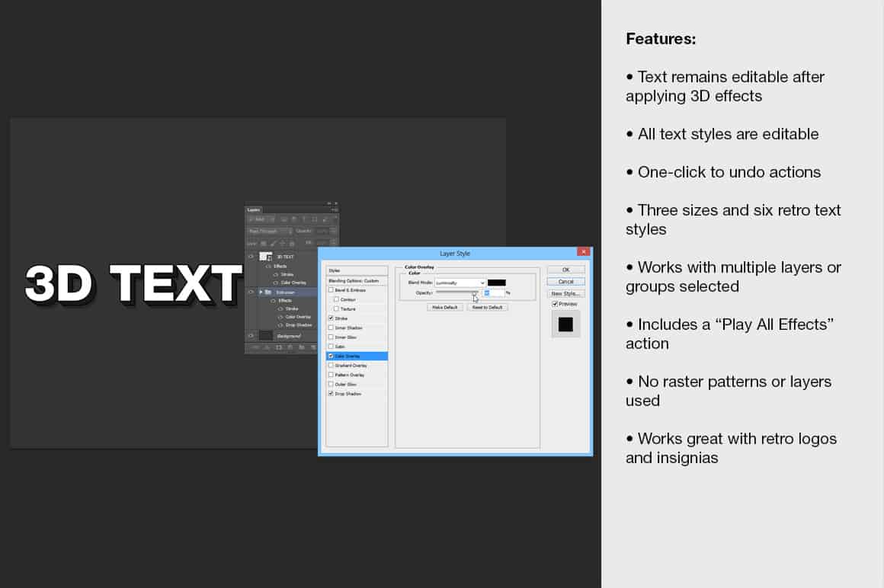Toggle Drop Shadow effect eye in Layers panel

point(280,325)
